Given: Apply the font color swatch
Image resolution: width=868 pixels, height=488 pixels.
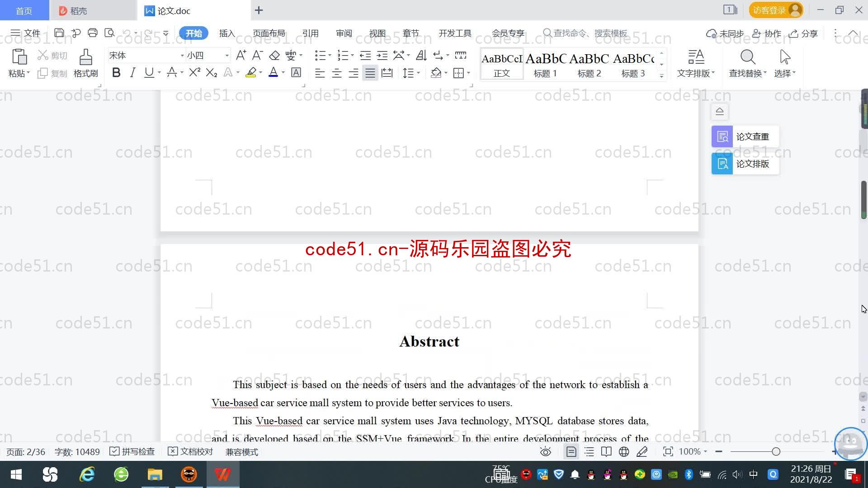Looking at the screenshot, I should [273, 73].
